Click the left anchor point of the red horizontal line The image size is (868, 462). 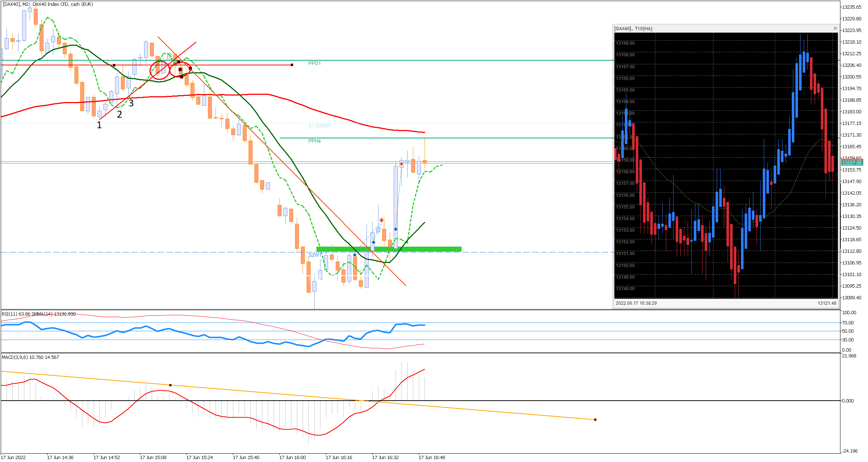click(x=114, y=65)
